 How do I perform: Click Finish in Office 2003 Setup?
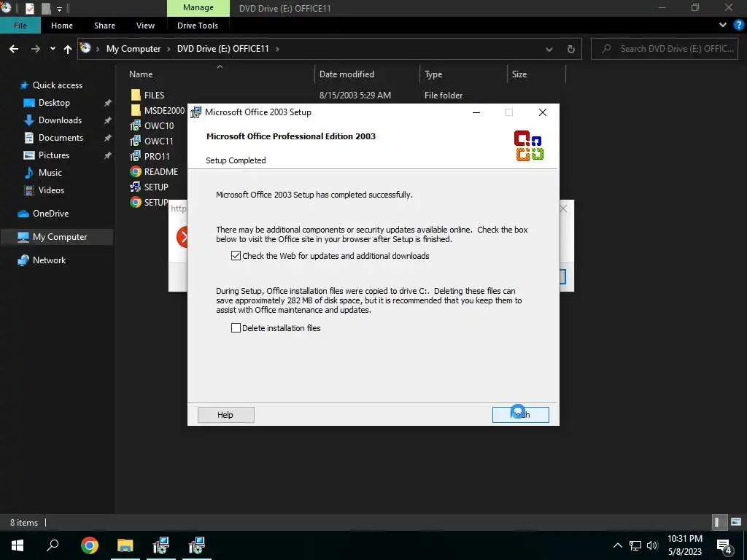[x=520, y=414]
